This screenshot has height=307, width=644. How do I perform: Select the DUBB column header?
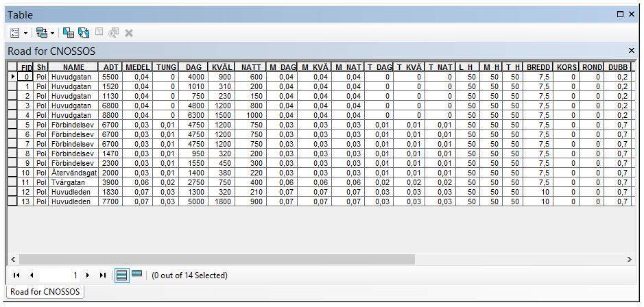pos(617,67)
